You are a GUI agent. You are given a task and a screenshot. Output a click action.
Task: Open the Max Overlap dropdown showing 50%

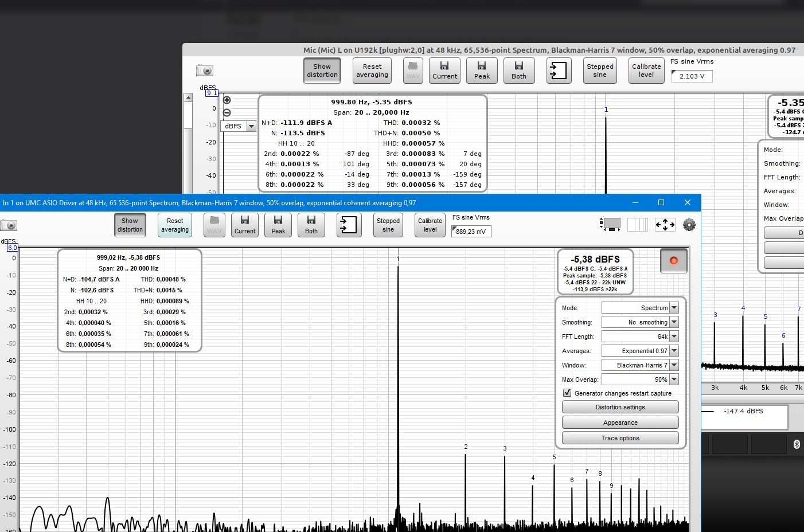point(639,380)
